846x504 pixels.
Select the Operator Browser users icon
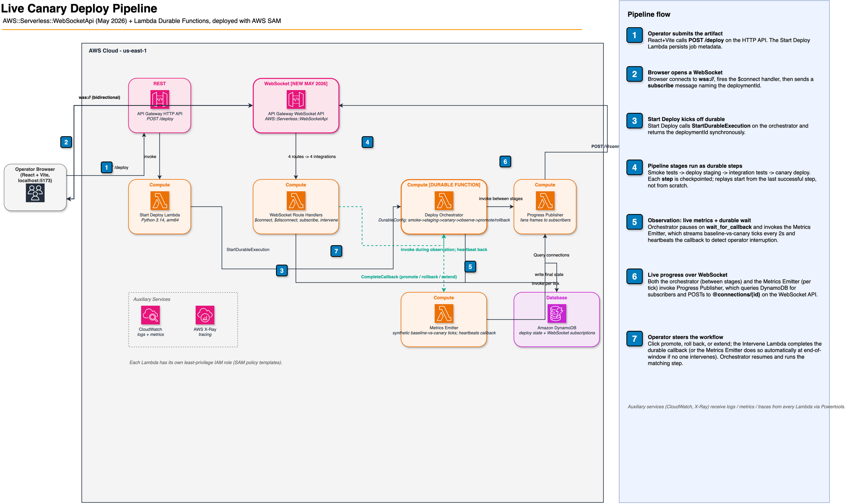(x=35, y=193)
